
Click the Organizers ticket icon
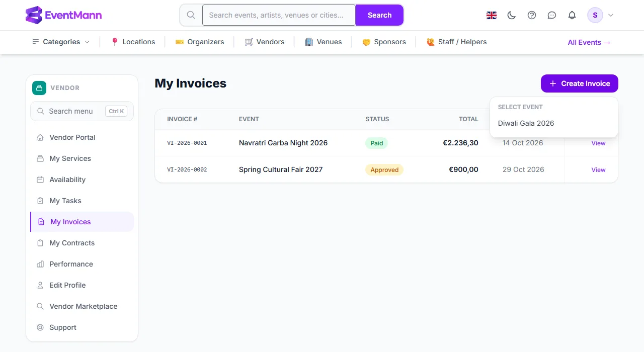(179, 42)
